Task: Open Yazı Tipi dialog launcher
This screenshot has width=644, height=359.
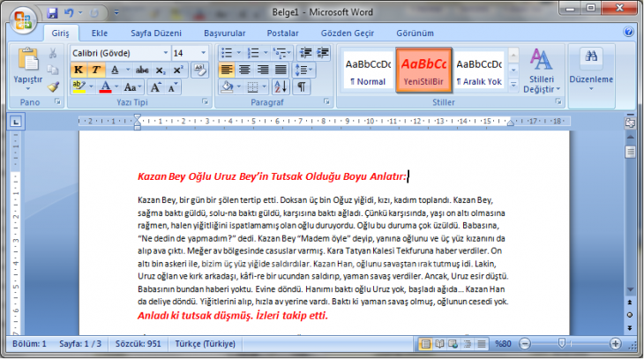Action: [205, 101]
